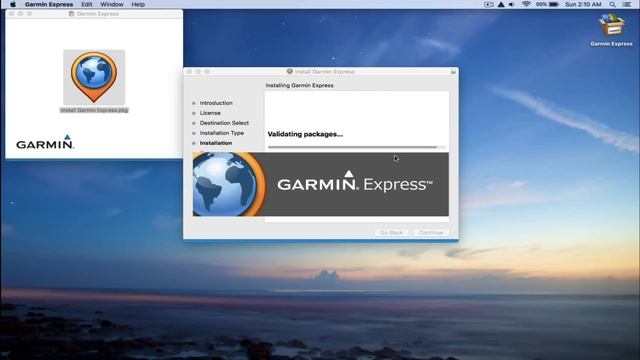Click the triangle status icon in menu bar
This screenshot has width=640, height=360.
click(501, 4)
